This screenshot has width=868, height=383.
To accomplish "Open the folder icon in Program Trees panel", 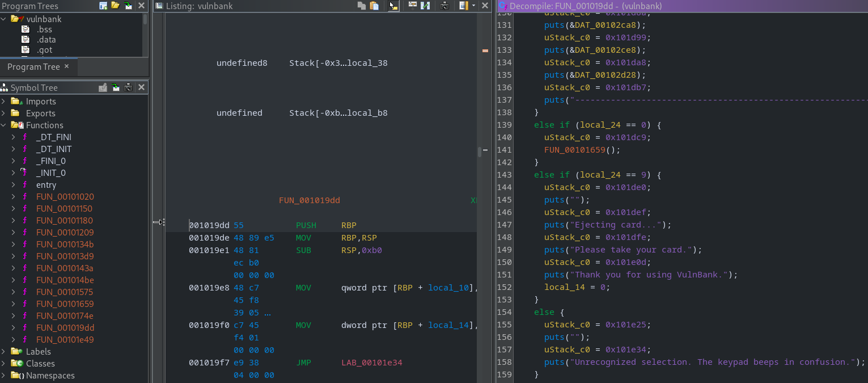I will 116,6.
